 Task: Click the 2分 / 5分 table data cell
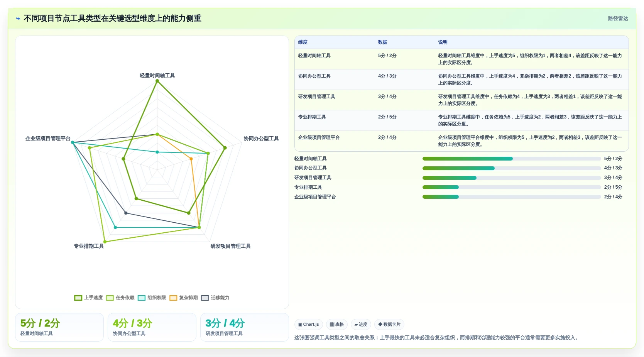tap(387, 117)
